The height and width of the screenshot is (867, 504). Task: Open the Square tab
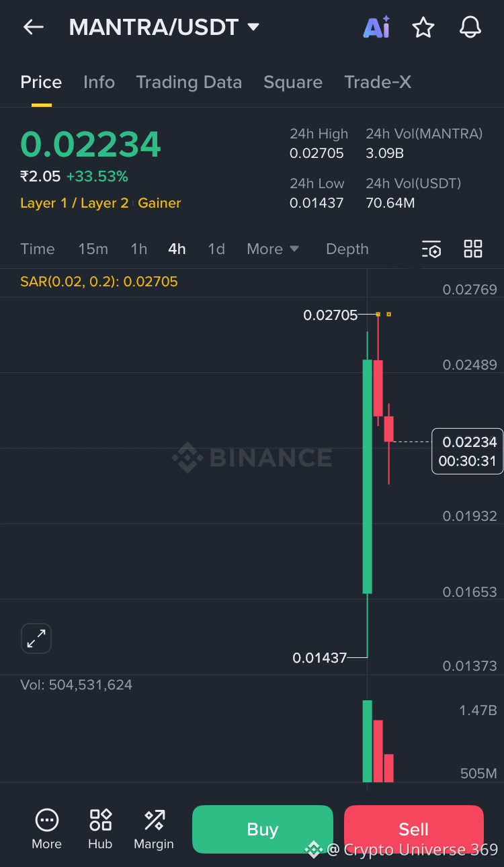(x=293, y=82)
